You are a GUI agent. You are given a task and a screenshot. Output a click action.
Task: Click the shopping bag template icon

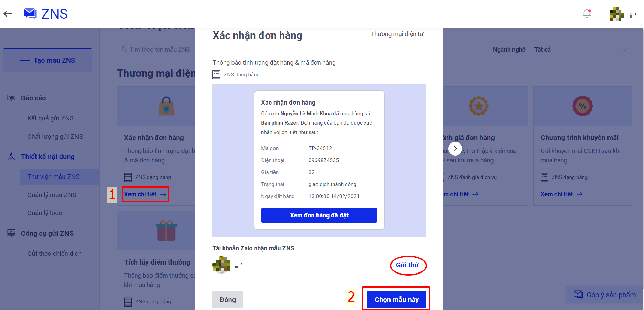166,106
